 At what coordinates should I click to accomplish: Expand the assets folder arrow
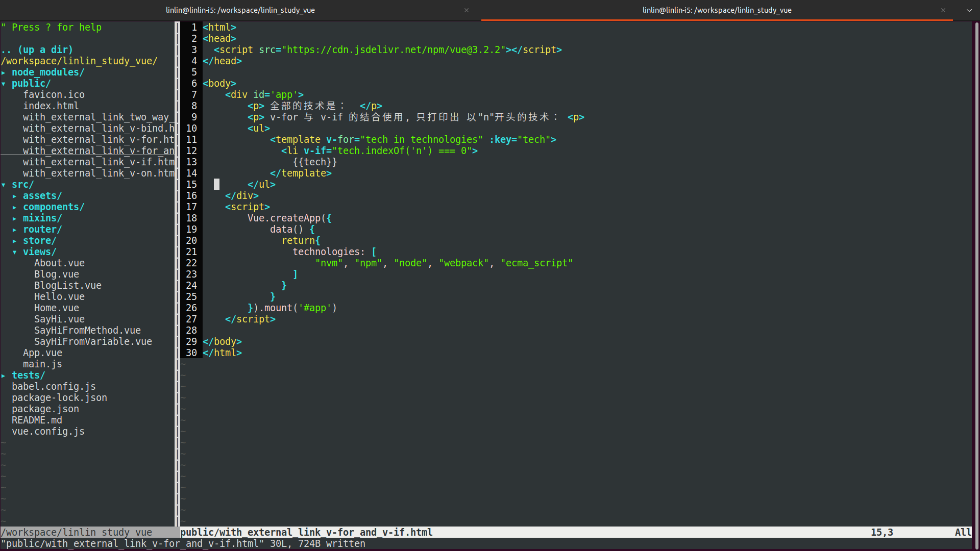15,196
